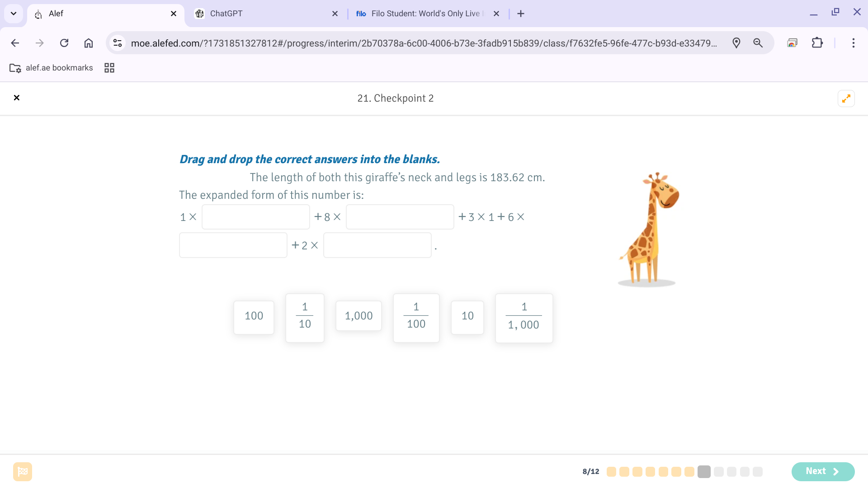Open the zoom magnifier icon in address bar
This screenshot has height=488, width=868.
[x=758, y=43]
